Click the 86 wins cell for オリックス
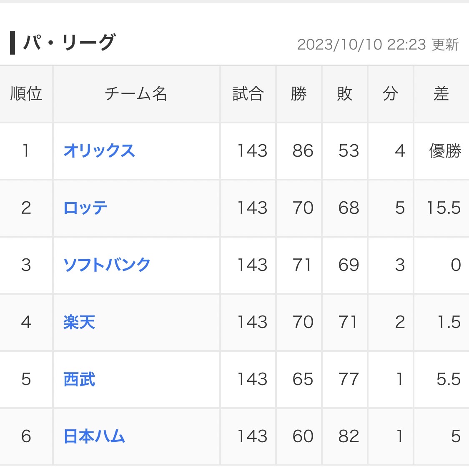469x476 pixels. click(x=303, y=151)
